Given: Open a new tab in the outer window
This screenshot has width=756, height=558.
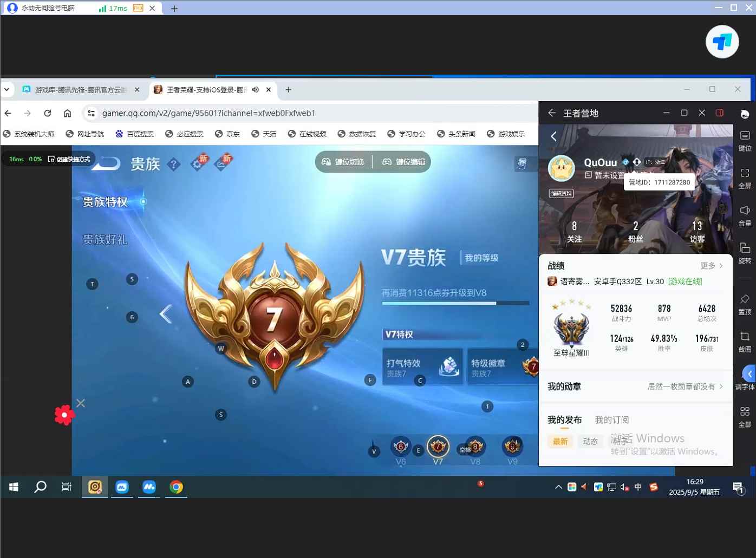Looking at the screenshot, I should tap(174, 9).
